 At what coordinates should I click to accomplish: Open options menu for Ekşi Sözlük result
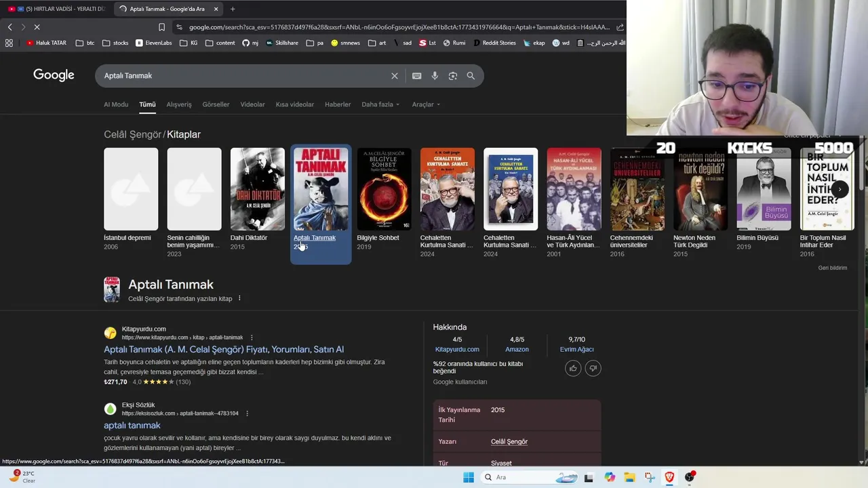(x=247, y=413)
